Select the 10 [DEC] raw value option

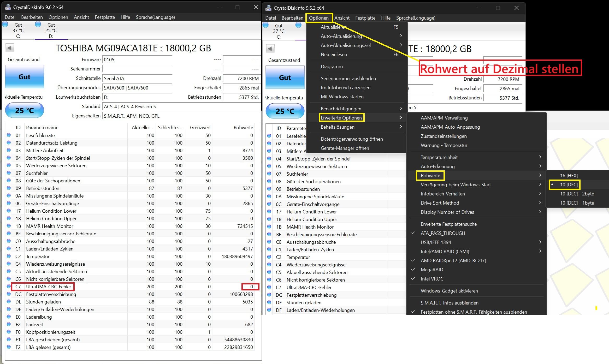[x=569, y=185]
